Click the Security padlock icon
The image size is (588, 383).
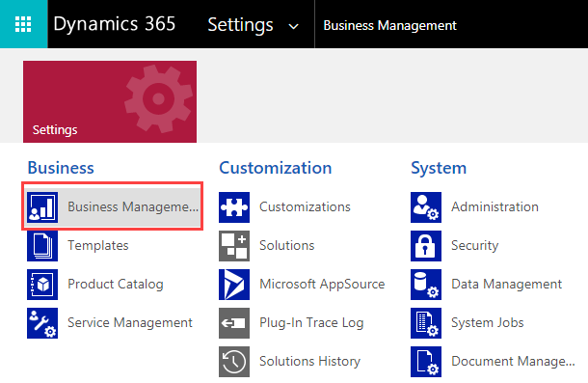(426, 246)
